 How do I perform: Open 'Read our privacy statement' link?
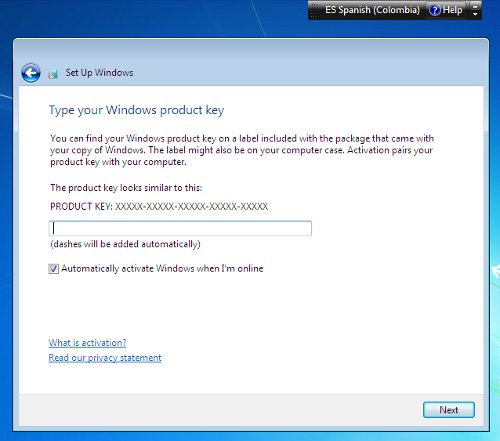105,358
